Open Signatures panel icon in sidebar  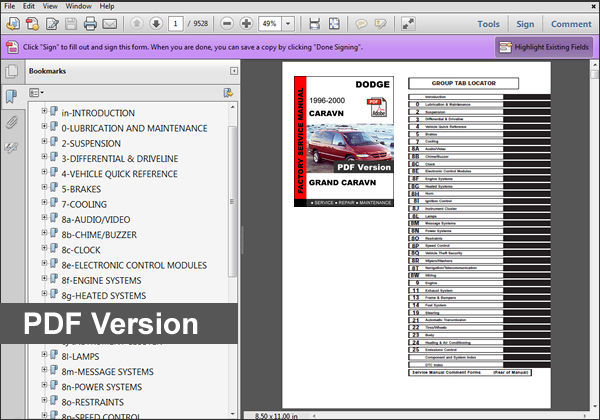(12, 147)
